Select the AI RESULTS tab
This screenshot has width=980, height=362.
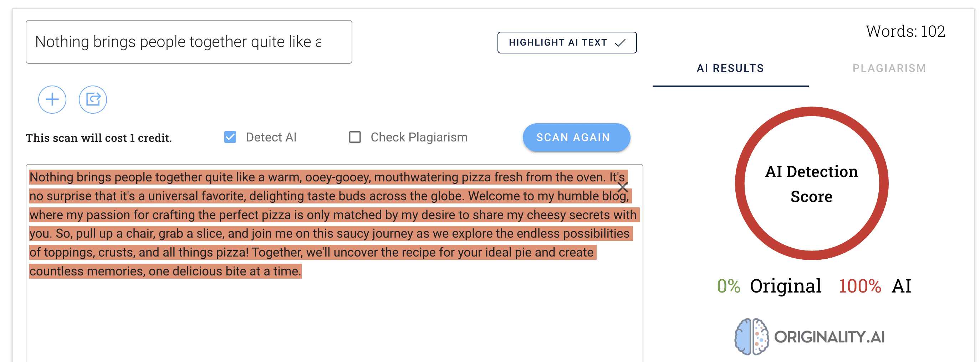730,68
